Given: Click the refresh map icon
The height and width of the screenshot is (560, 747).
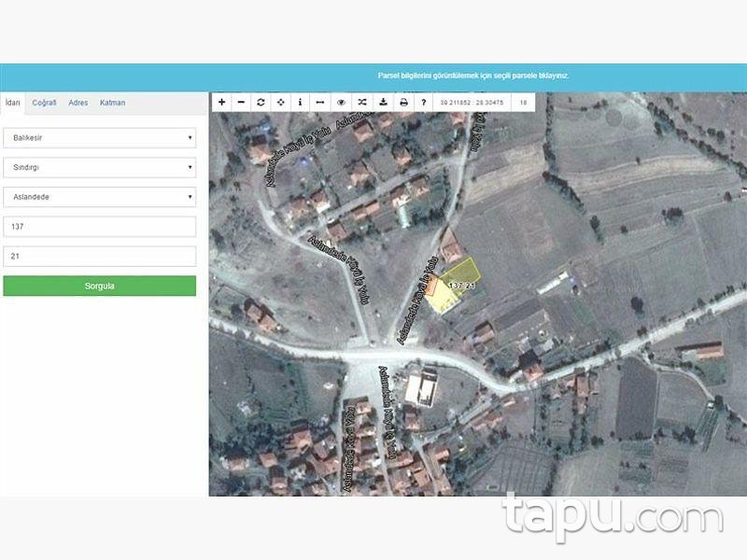Looking at the screenshot, I should point(261,103).
